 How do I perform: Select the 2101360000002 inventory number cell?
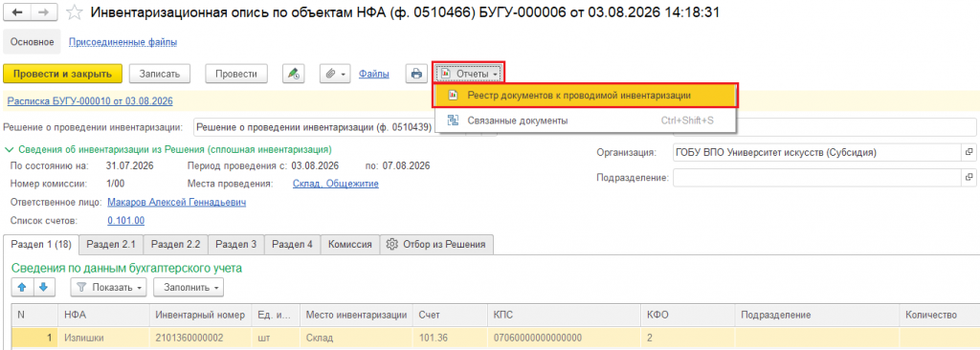click(x=200, y=338)
